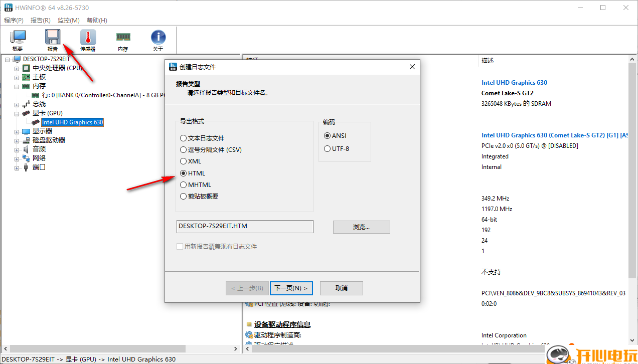Select 逗号分隔文件 (CSV) format
Image resolution: width=638 pixels, height=364 pixels.
click(x=183, y=149)
